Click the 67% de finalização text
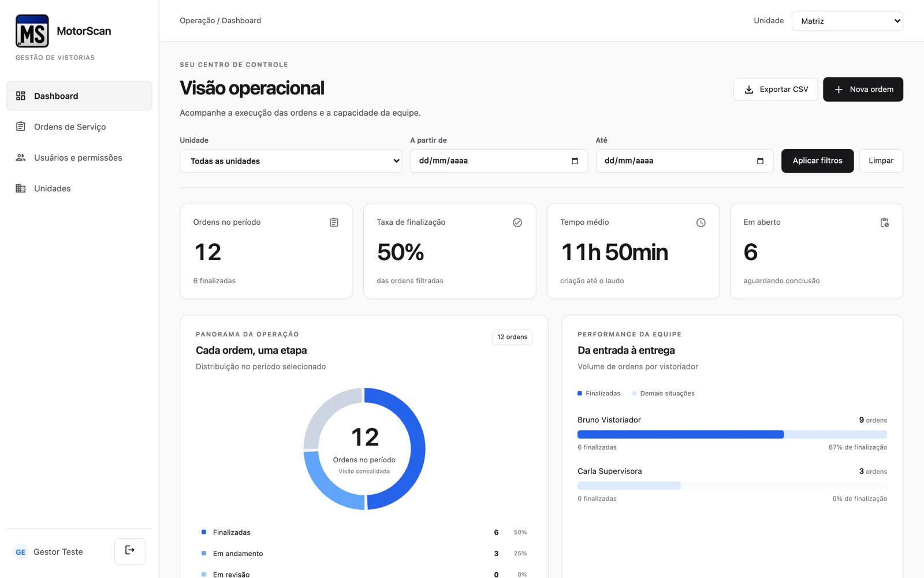This screenshot has height=578, width=924. point(858,447)
